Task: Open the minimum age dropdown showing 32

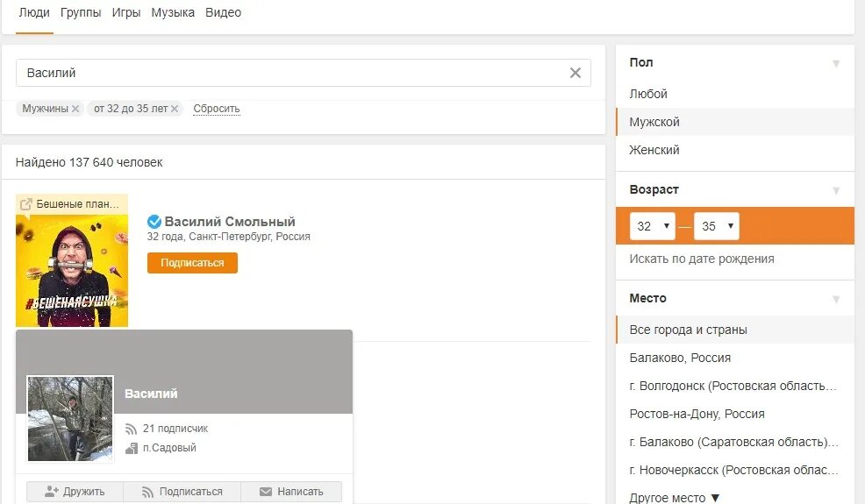Action: pos(653,226)
